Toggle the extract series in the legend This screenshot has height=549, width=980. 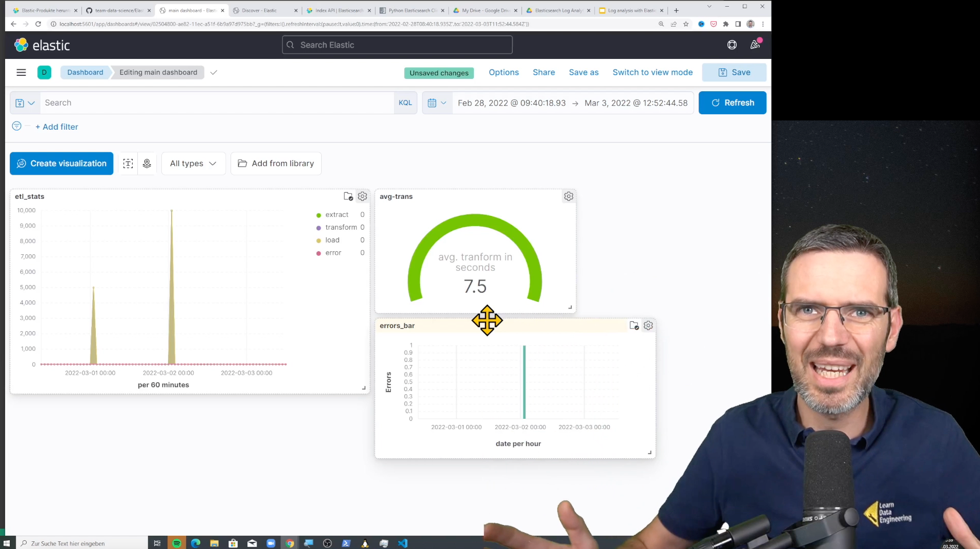point(337,215)
